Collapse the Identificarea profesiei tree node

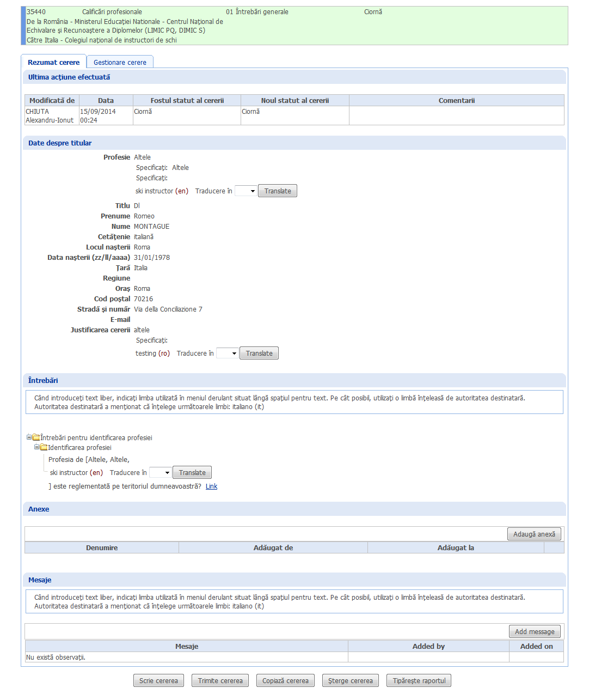pyautogui.click(x=36, y=447)
